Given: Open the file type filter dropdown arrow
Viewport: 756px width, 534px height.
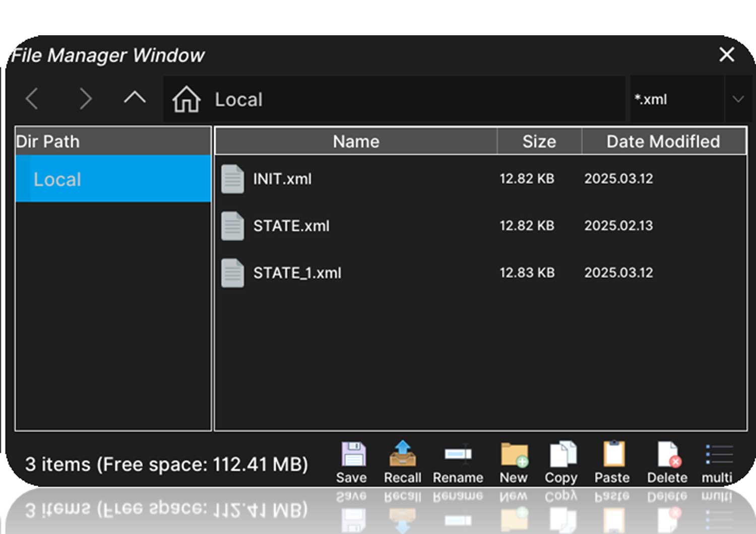Looking at the screenshot, I should (x=738, y=99).
